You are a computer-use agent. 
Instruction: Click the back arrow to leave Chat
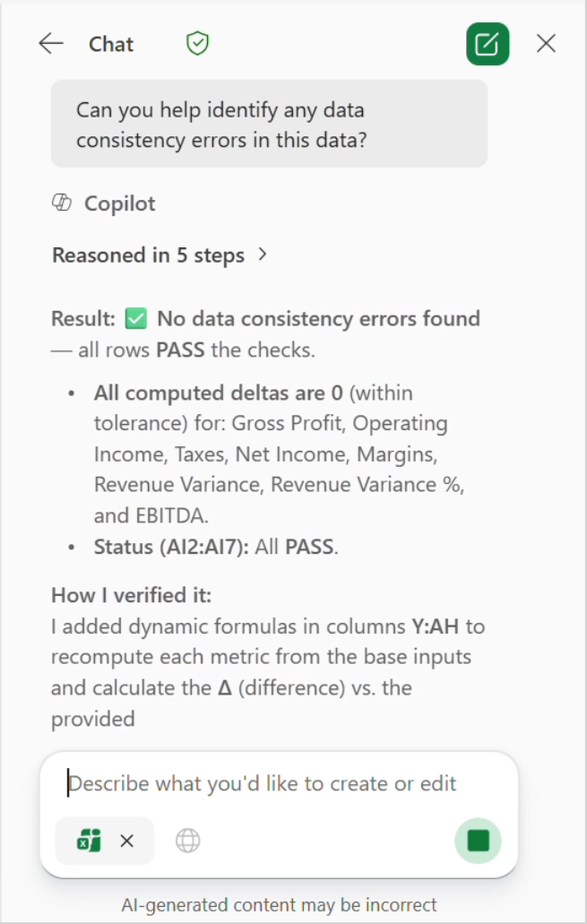(x=51, y=42)
